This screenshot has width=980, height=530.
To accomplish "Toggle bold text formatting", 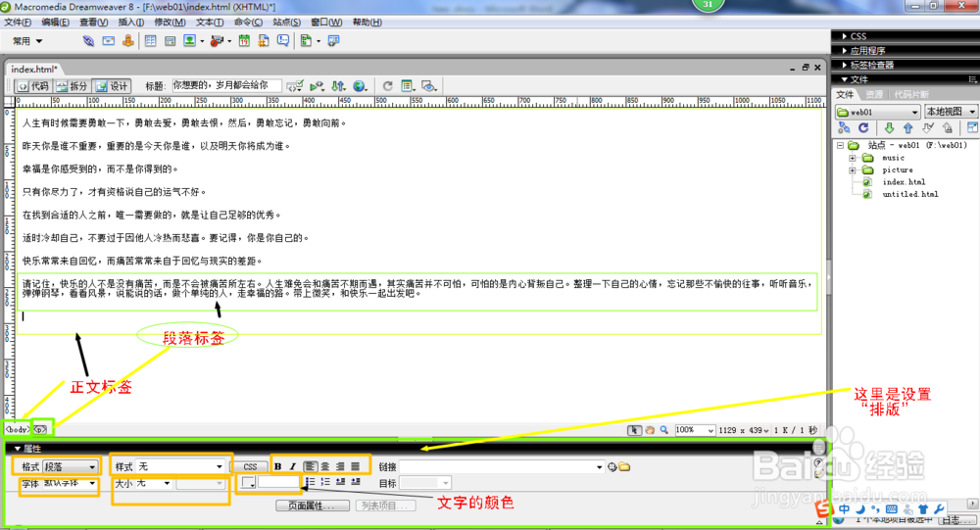I will (277, 467).
